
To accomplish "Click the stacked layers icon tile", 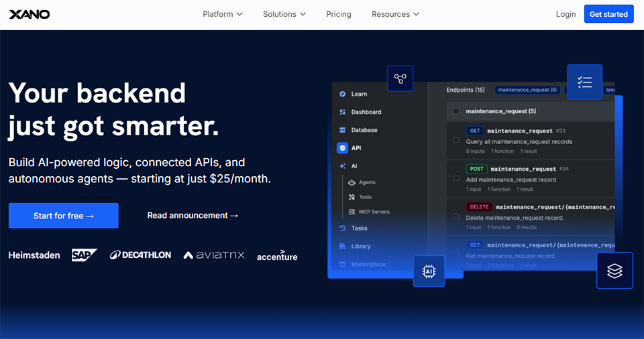I will click(x=614, y=271).
